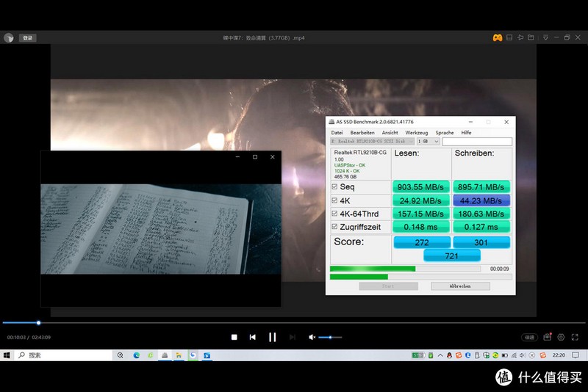The image size is (588, 392).
Task: Skip to the next video
Action: [x=293, y=338]
